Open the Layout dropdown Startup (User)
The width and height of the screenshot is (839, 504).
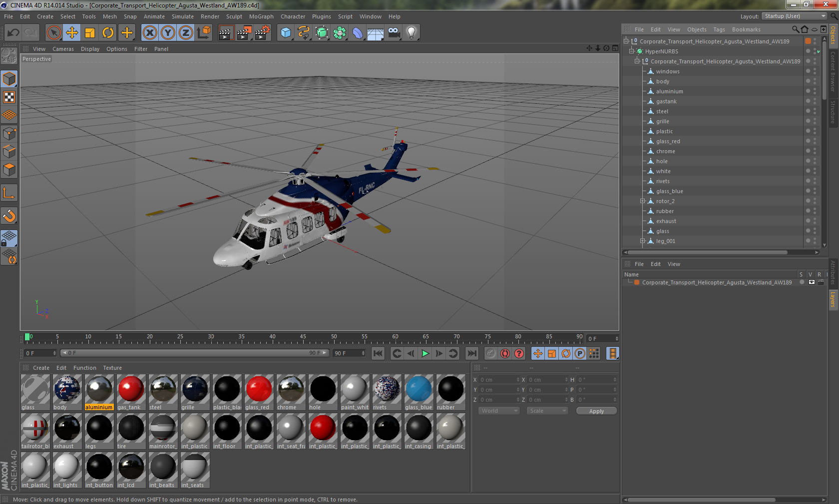pyautogui.click(x=794, y=16)
